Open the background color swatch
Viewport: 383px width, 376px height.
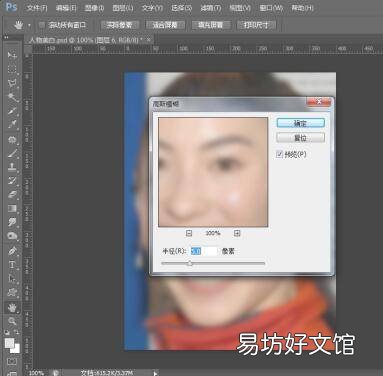16,349
